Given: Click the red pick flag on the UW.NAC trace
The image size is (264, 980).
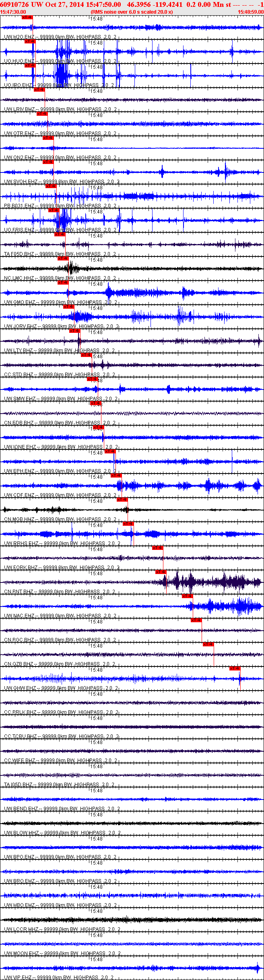Looking at the screenshot, I should coord(187,596).
